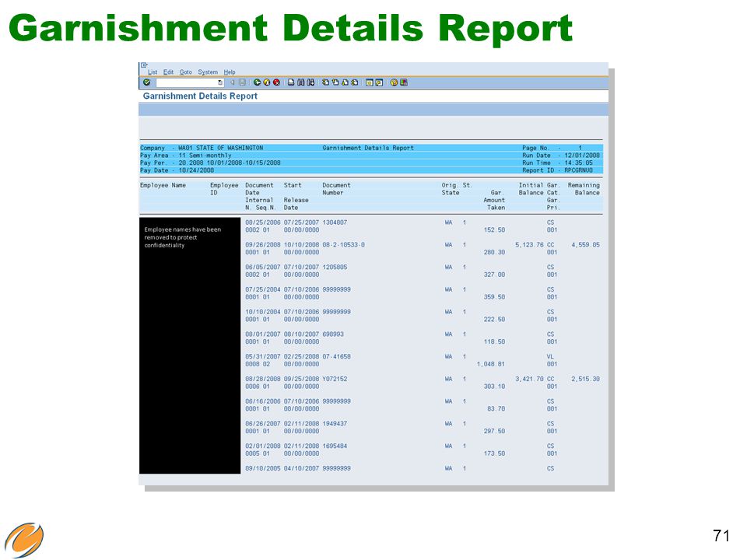747x560 pixels.
Task: Click the Pay Date '10/24/2008' value
Action: point(196,170)
